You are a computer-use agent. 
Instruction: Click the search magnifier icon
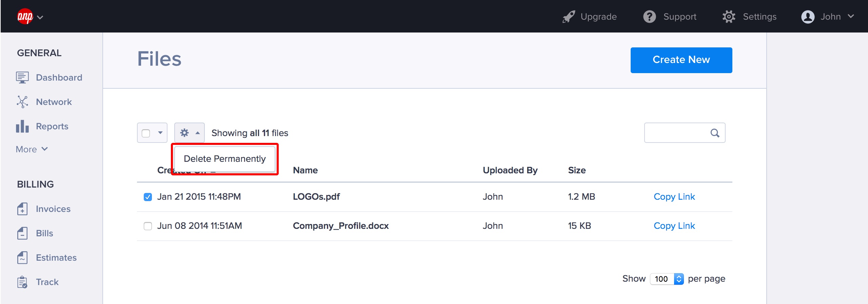coord(715,133)
